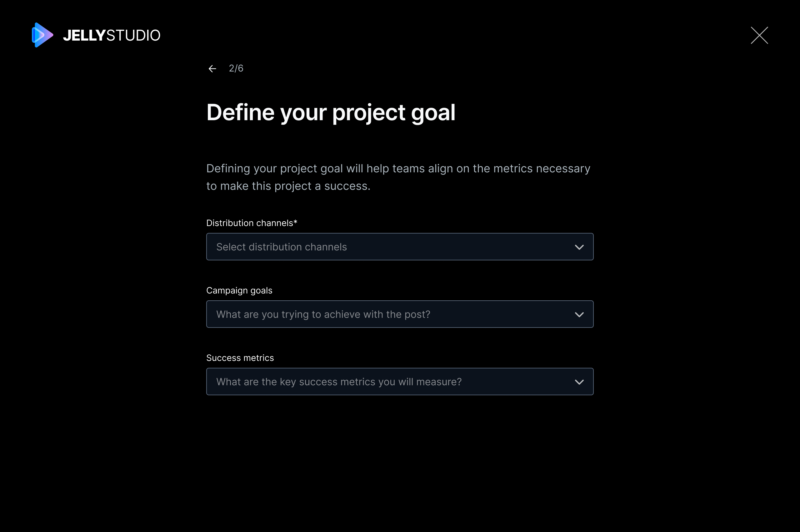Click the JellyStudio play-triangle logo icon

[42, 35]
